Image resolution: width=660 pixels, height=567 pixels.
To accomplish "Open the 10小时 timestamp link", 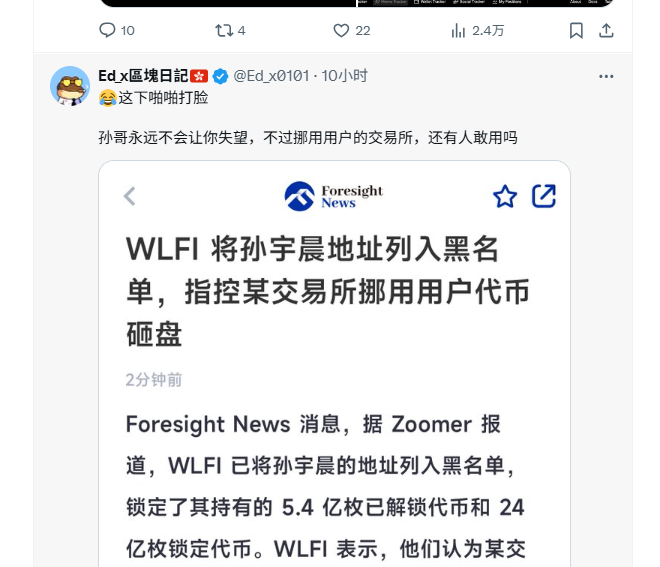I will [344, 76].
